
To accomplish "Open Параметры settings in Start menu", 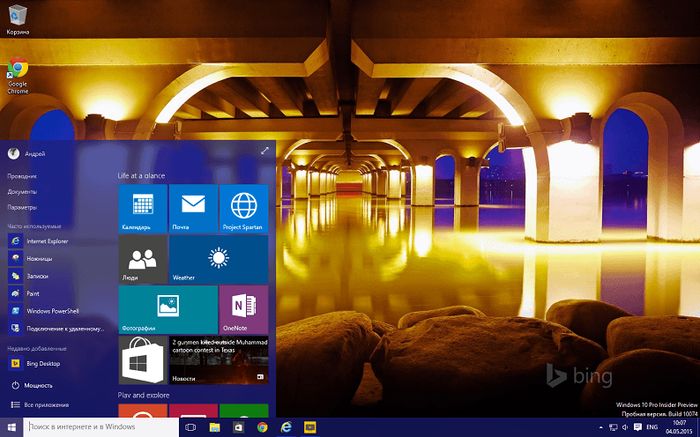I will [22, 207].
